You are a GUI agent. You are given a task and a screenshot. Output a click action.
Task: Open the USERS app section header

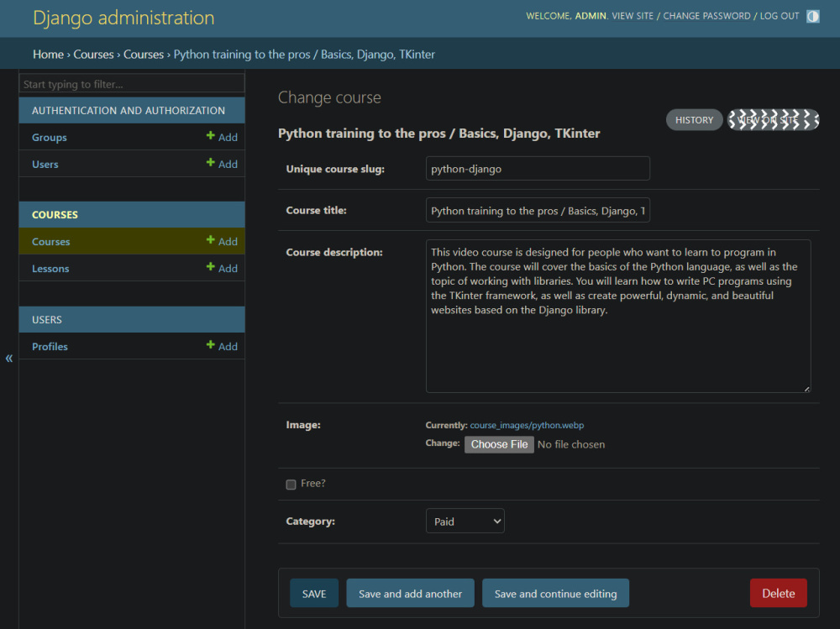(x=46, y=320)
